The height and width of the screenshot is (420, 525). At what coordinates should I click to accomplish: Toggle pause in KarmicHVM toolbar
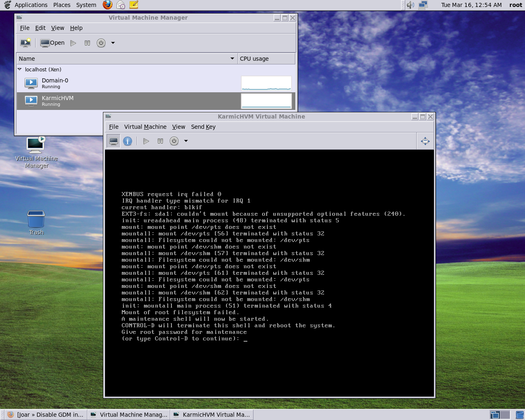pos(160,141)
